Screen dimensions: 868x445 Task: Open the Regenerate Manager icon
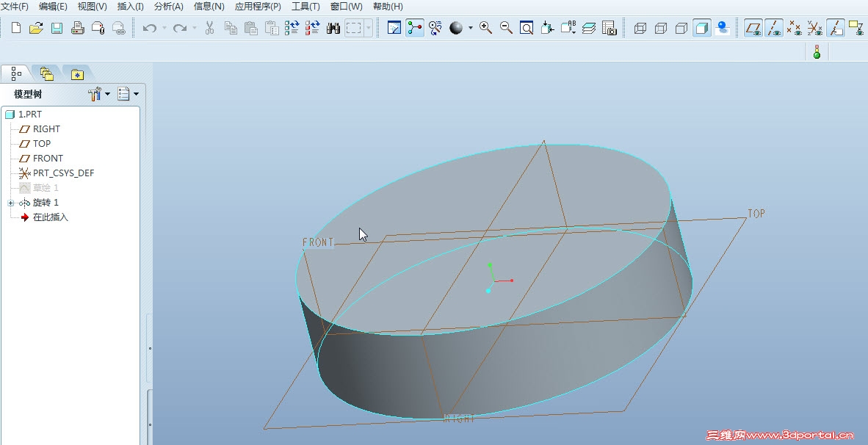pyautogui.click(x=313, y=28)
